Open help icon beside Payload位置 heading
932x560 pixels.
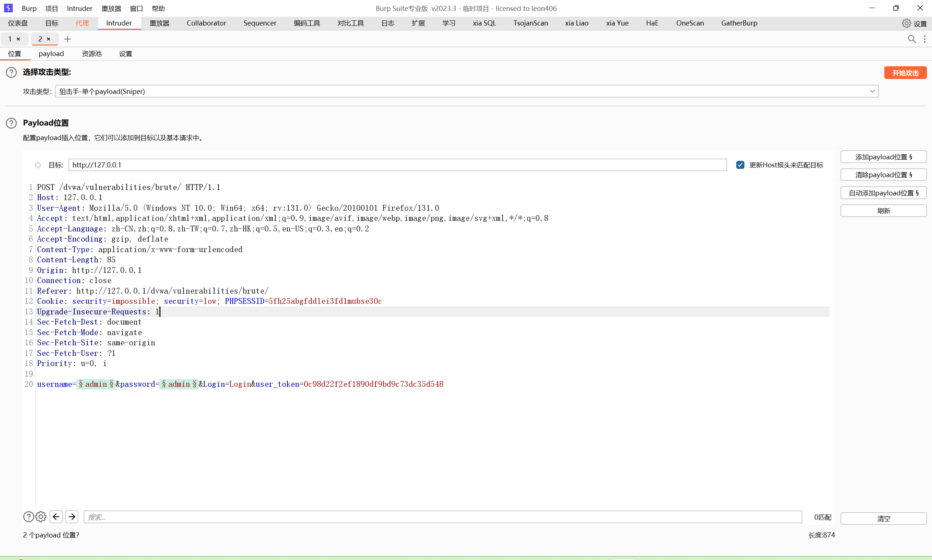pos(11,123)
